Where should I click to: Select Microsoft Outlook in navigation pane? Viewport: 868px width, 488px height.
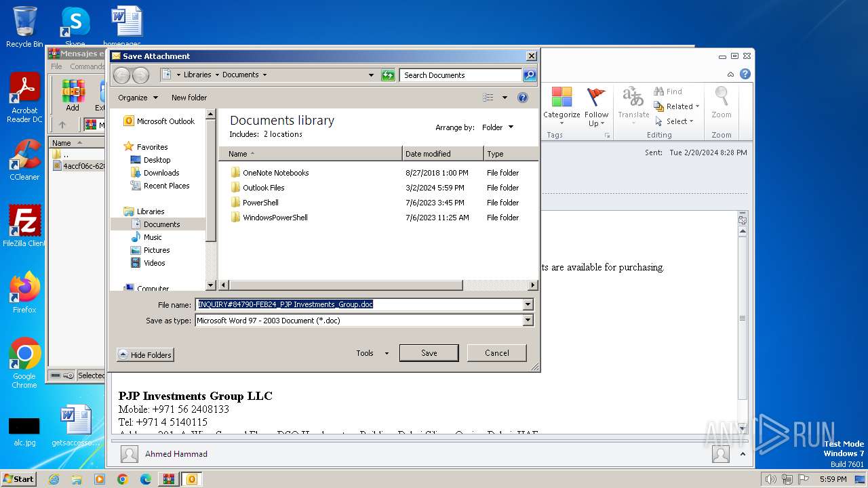coord(165,121)
